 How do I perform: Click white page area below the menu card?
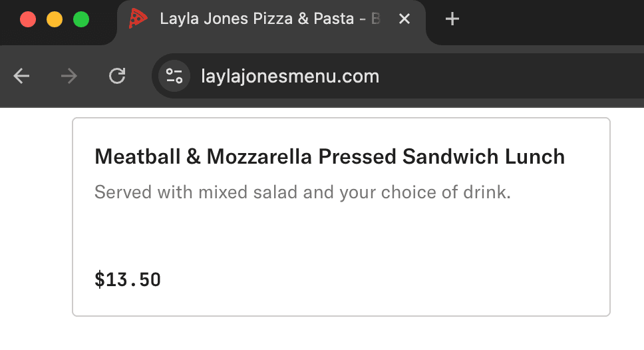333,334
